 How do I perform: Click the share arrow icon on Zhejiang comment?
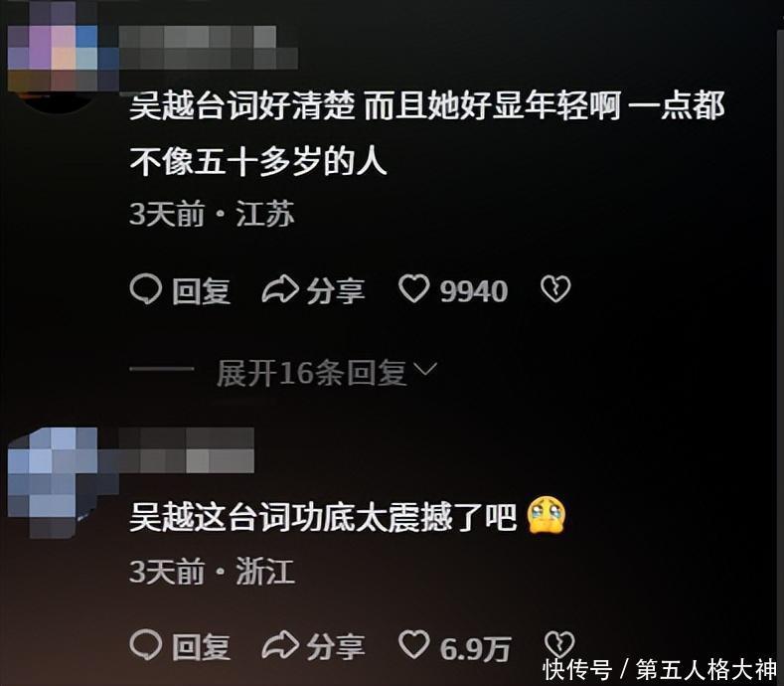point(280,644)
